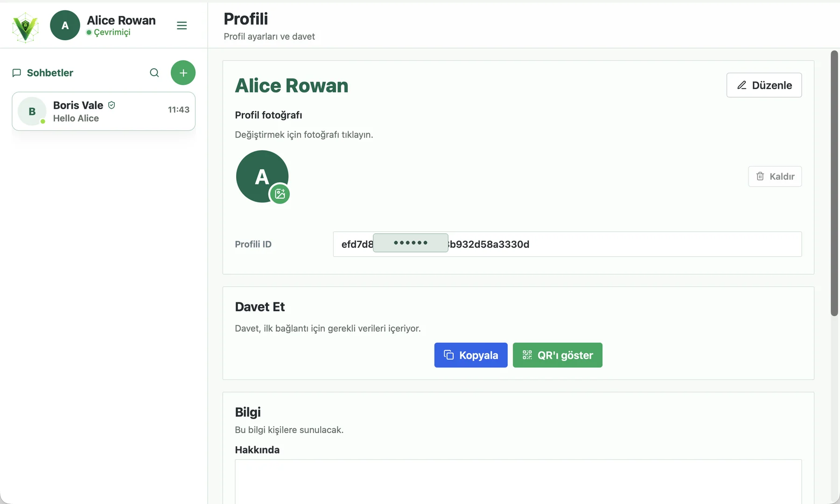Open Boris Vale's B avatar
This screenshot has width=840, height=504.
(x=32, y=111)
